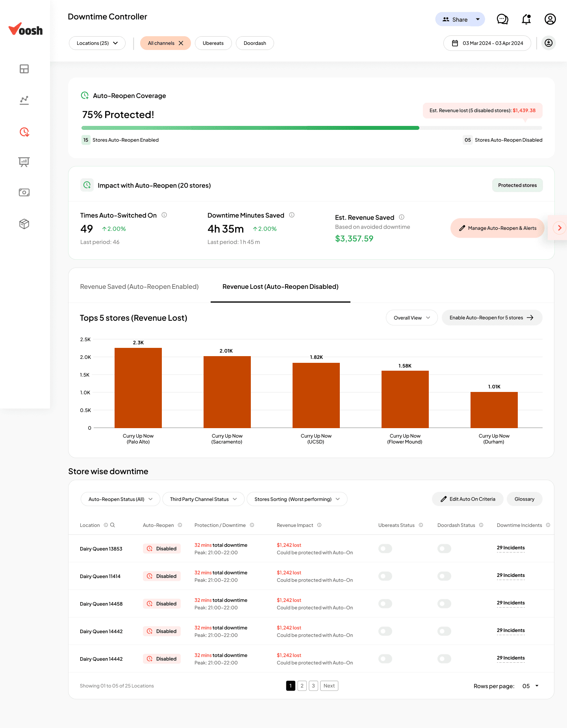Filter by Doordash channel

click(255, 43)
